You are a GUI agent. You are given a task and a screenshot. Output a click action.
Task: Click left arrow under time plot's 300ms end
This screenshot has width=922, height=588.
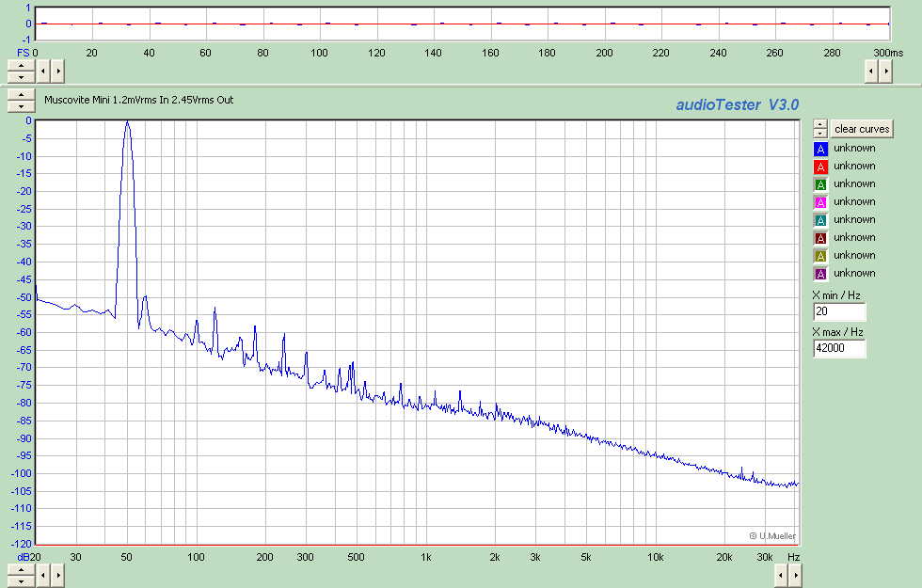(x=871, y=72)
